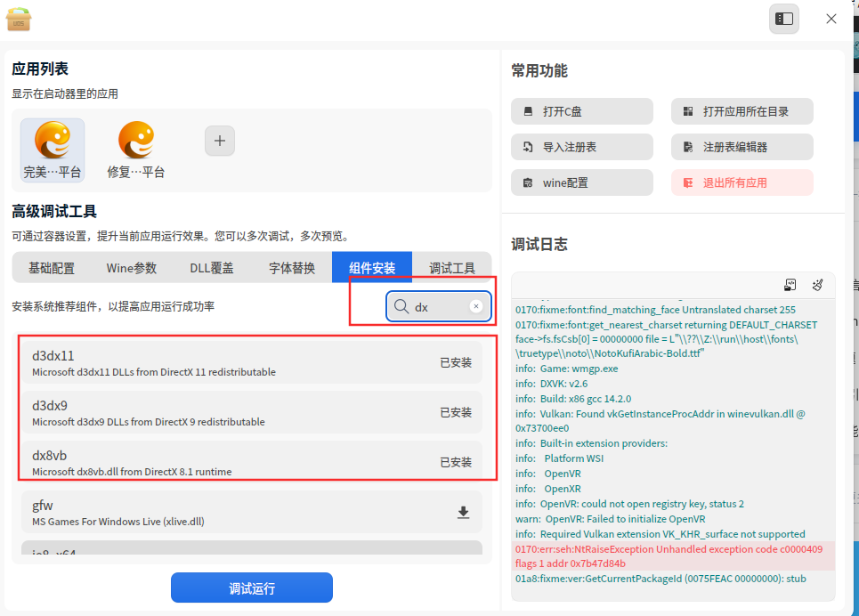This screenshot has height=616, width=859.
Task: Switch to the DLL覆盖 tab
Action: click(x=212, y=268)
